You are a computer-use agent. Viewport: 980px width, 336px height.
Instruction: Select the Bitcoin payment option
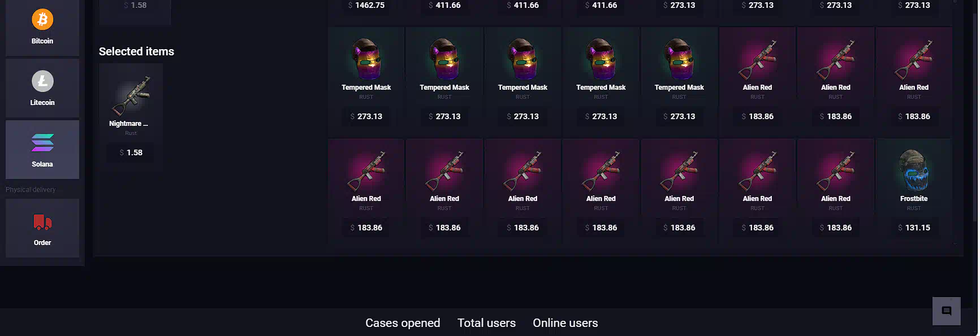pyautogui.click(x=42, y=27)
